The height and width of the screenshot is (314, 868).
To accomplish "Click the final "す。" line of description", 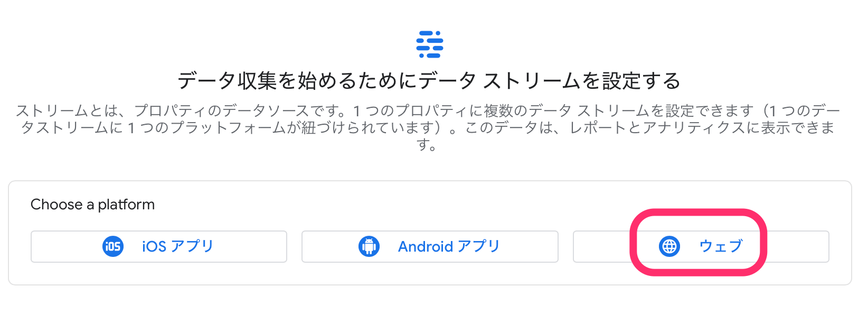I will click(x=427, y=144).
